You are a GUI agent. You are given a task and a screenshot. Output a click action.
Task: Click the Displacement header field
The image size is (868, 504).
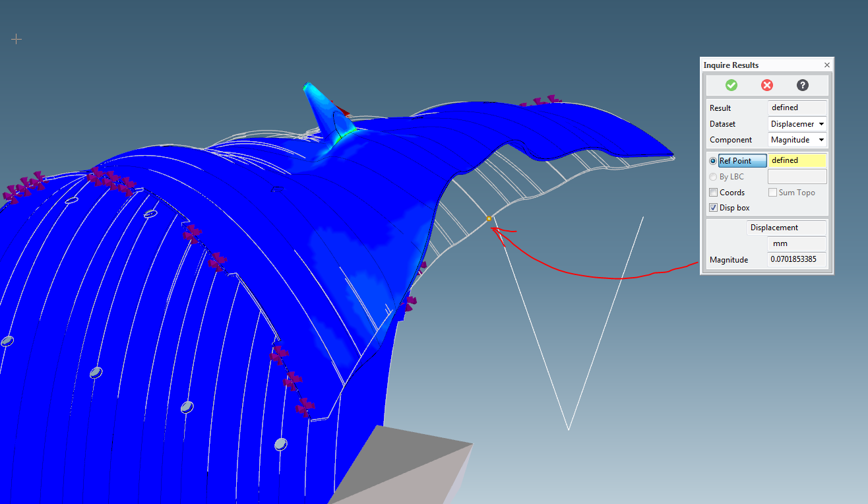786,228
